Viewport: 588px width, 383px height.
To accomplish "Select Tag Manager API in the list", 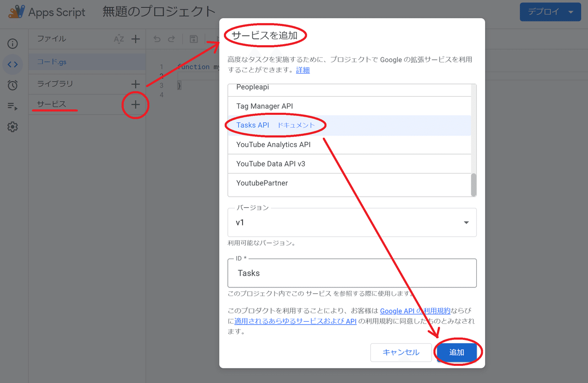I will point(349,106).
